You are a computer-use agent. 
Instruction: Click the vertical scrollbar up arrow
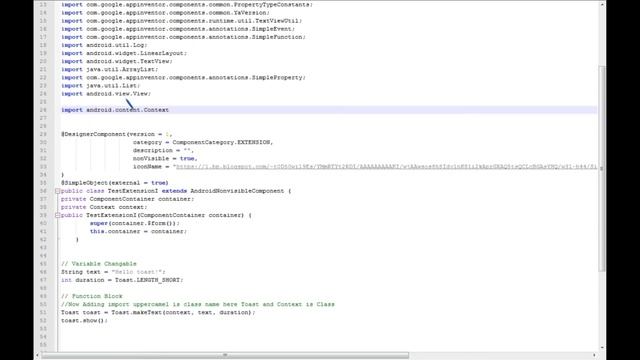click(602, 4)
